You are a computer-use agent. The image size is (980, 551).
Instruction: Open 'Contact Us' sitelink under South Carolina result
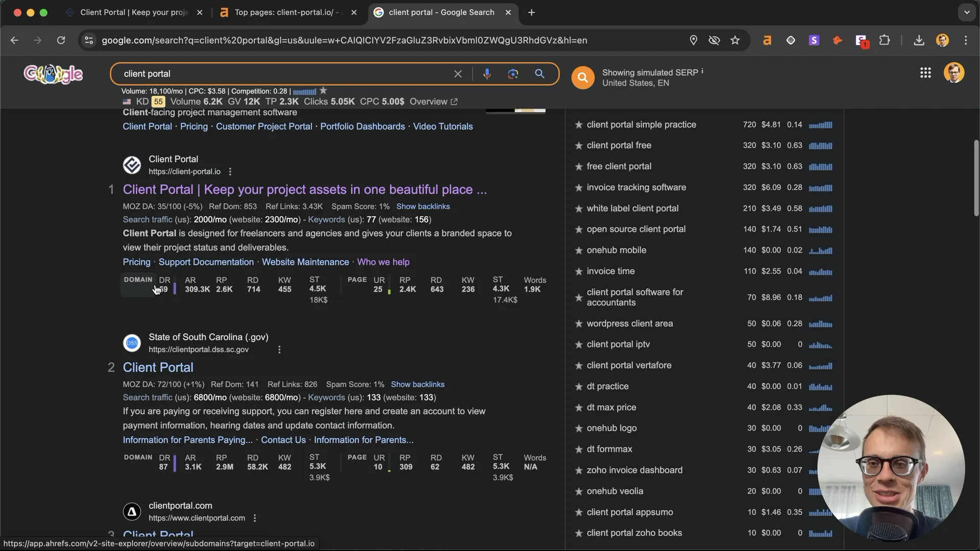pos(283,440)
